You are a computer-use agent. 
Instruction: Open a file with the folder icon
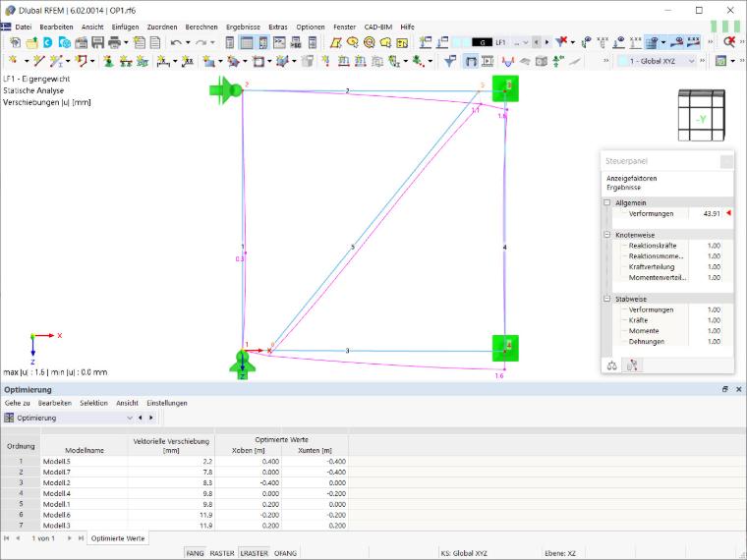tap(31, 43)
